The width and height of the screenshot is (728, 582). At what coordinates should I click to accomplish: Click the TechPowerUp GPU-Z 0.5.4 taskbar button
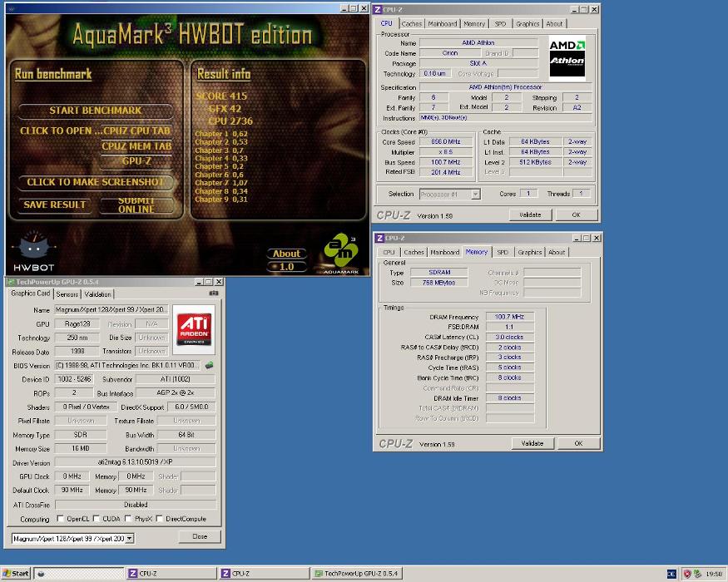tap(357, 574)
